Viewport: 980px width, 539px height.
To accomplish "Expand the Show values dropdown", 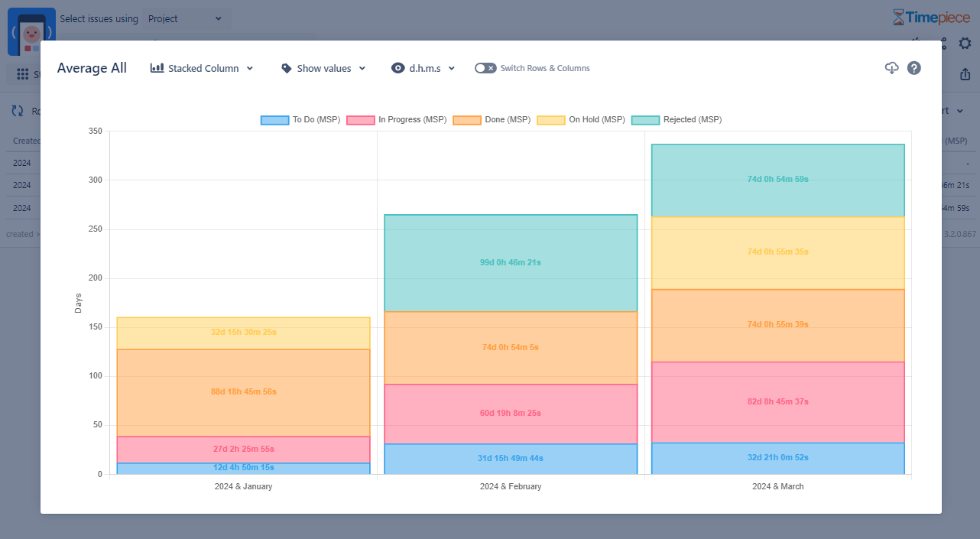I will point(323,68).
